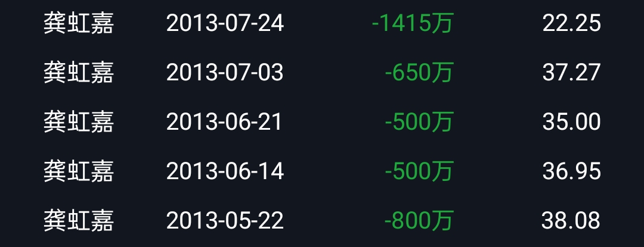
Task: Select the price 38.08
Action: tap(571, 220)
